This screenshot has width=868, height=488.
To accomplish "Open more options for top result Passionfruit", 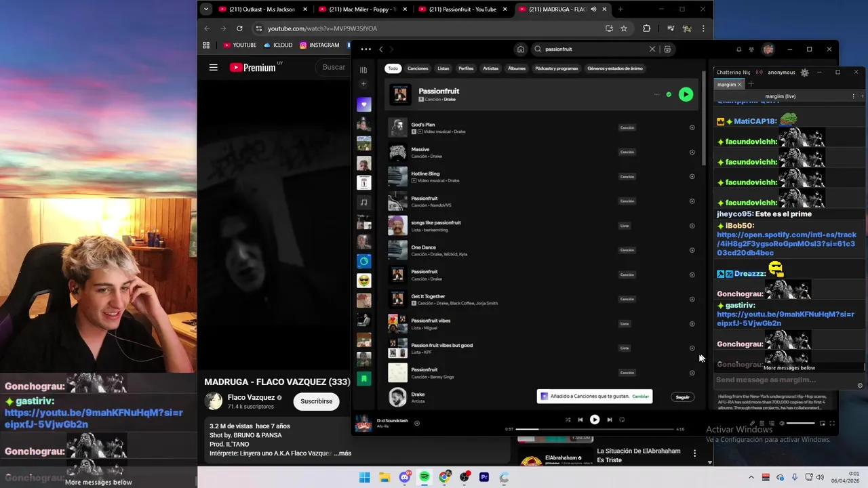I will [x=656, y=95].
